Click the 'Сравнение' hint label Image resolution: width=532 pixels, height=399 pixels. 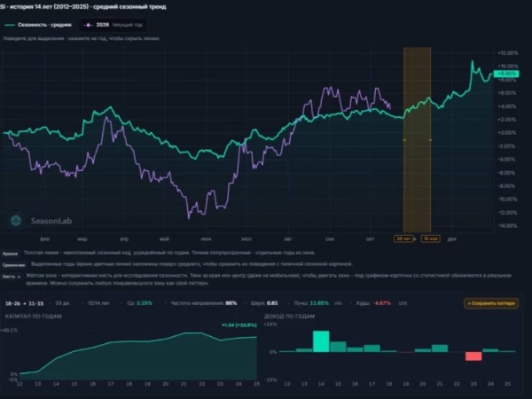tap(14, 264)
